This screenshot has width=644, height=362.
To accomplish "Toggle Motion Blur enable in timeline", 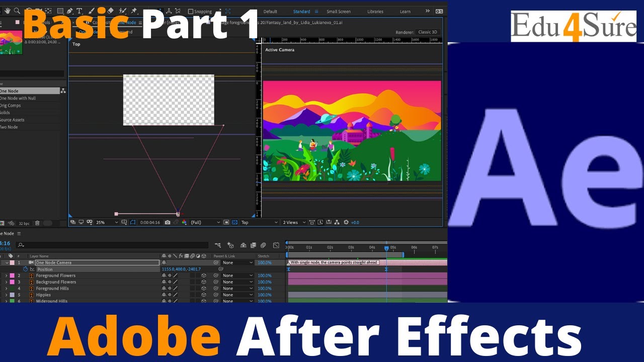I will tap(263, 245).
